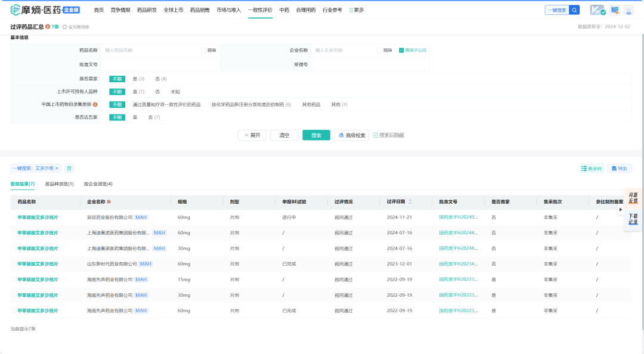Screen dimensions: 644x354
Task: Open the user avatar icon
Action: [x=628, y=10]
